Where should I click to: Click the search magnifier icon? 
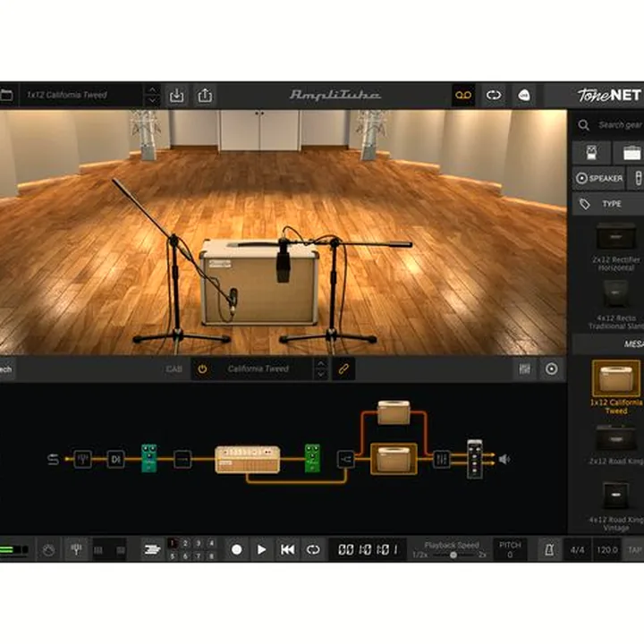(x=583, y=125)
